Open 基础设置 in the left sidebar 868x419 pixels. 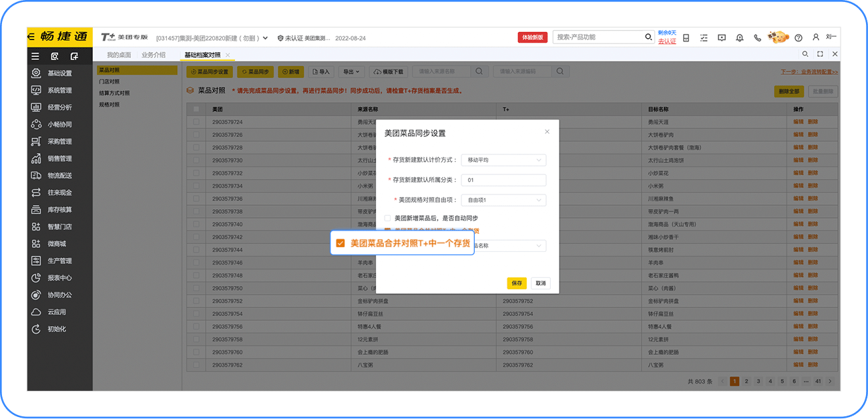click(x=59, y=74)
